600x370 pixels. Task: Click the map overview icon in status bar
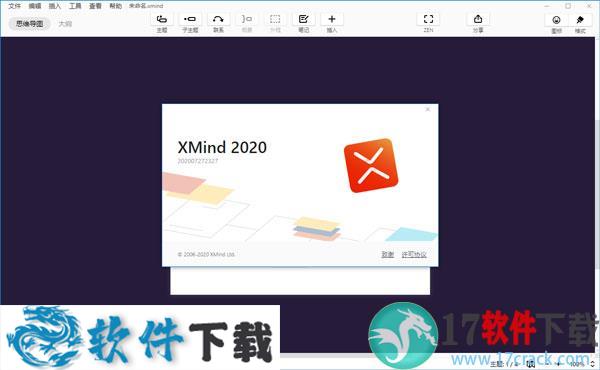530,363
